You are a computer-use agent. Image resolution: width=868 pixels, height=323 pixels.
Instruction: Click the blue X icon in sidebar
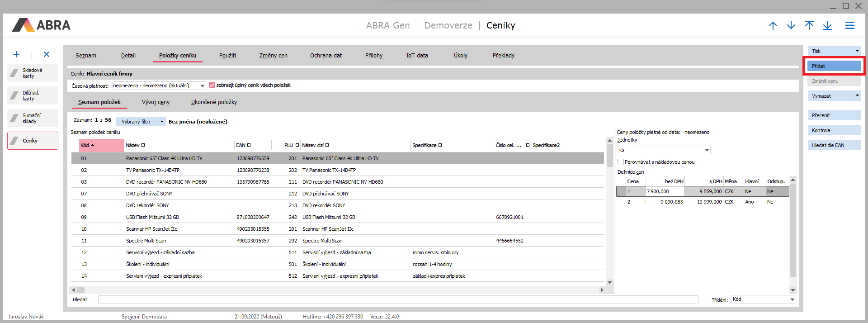pyautogui.click(x=47, y=54)
